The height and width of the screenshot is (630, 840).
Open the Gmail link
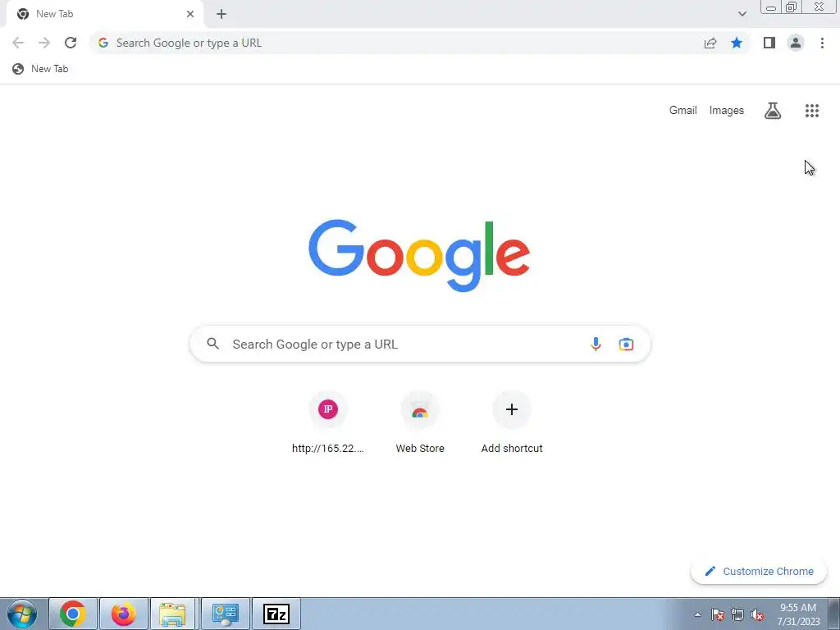(x=683, y=111)
